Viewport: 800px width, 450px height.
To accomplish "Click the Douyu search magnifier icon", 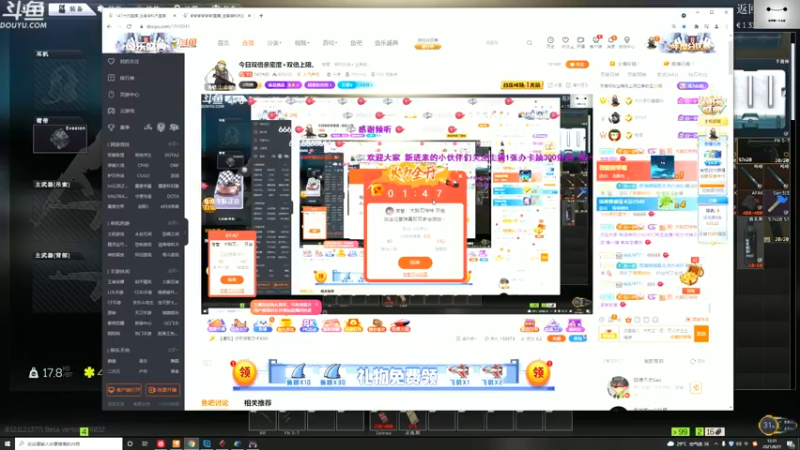I will [529, 43].
